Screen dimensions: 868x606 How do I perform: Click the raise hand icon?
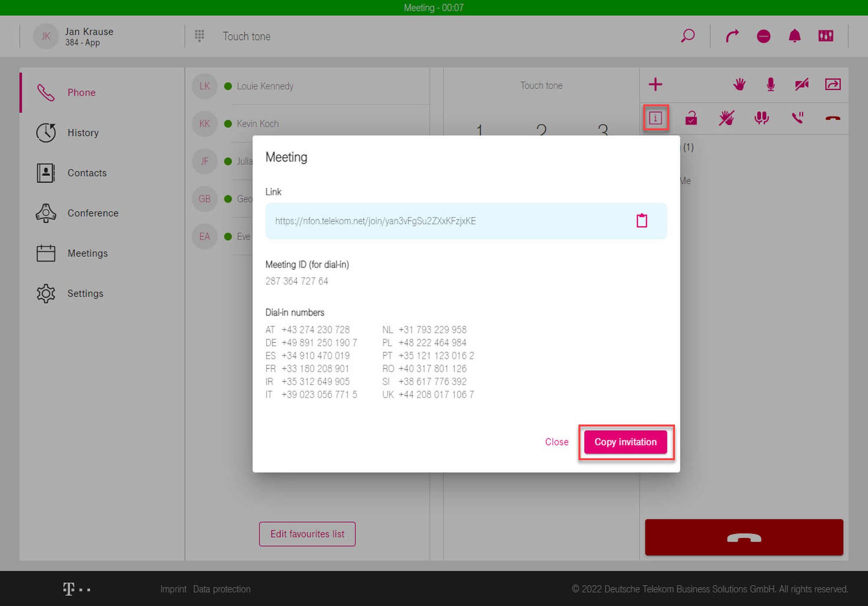pyautogui.click(x=739, y=84)
